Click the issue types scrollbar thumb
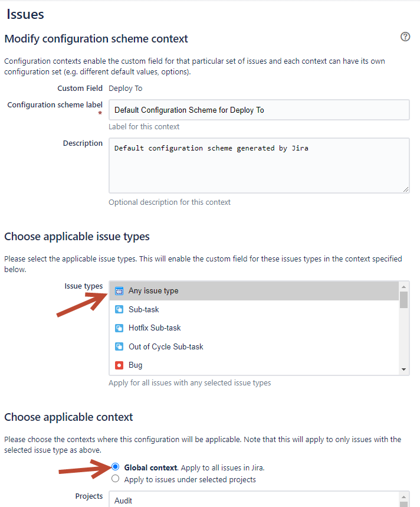Viewport: 420px width, 507px height. coord(403,300)
